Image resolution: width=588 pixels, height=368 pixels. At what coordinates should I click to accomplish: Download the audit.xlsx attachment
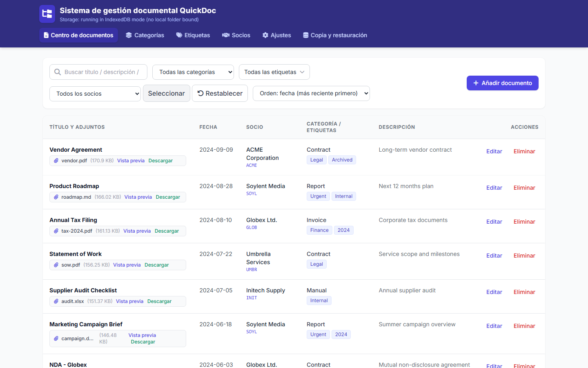coord(159,301)
